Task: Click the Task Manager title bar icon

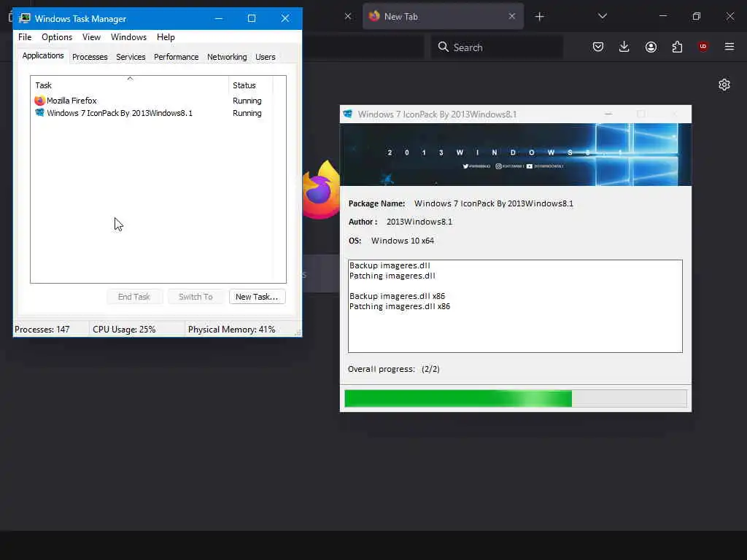Action: click(x=24, y=18)
